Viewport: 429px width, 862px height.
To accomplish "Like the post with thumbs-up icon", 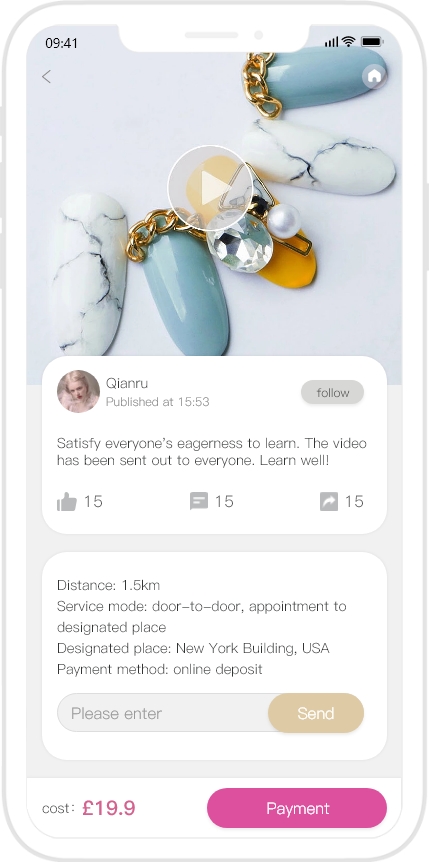I will [x=67, y=501].
